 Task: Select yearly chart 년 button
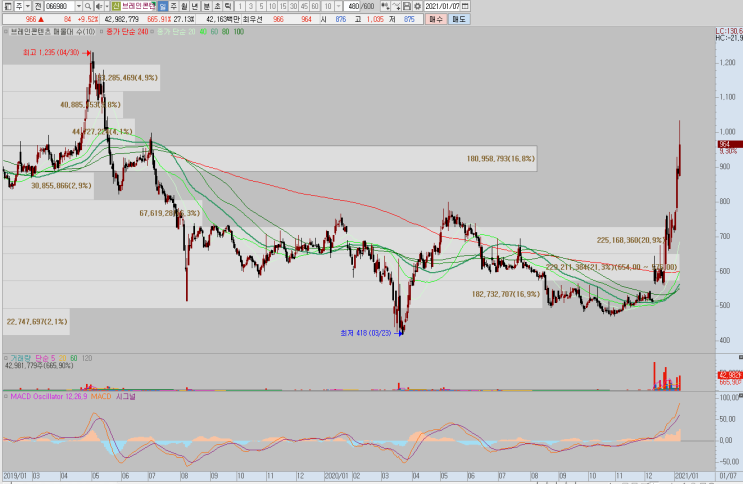tap(195, 6)
